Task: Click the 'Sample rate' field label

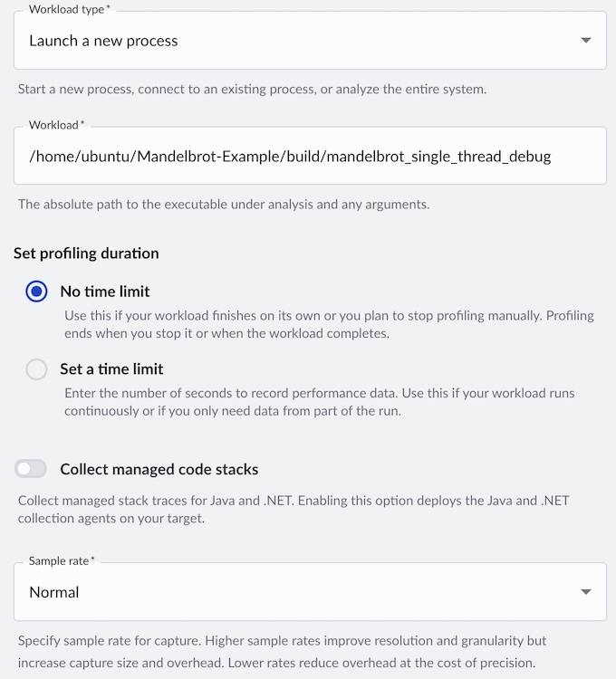Action: (x=60, y=561)
